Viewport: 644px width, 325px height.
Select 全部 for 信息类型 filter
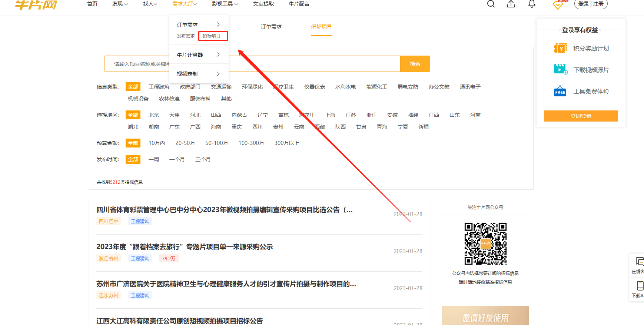[133, 87]
